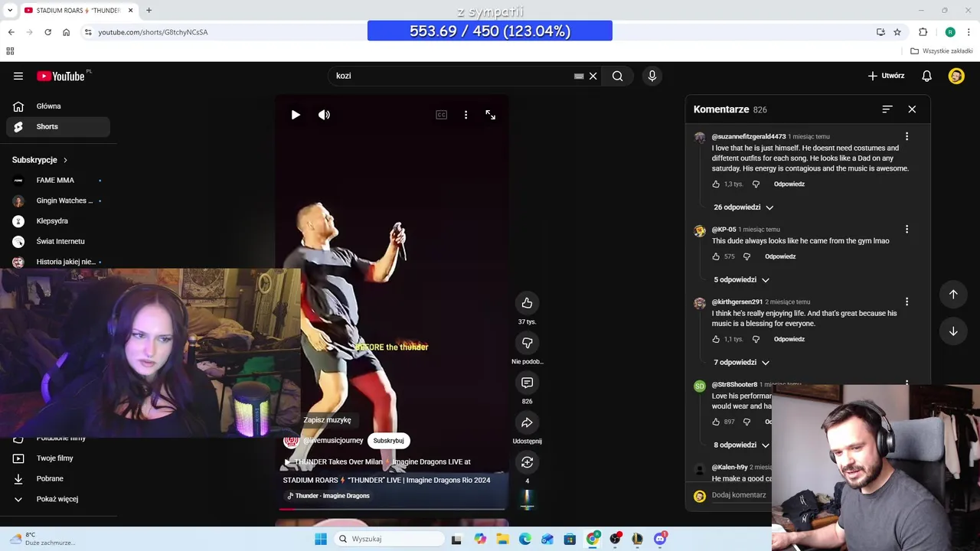Image resolution: width=980 pixels, height=551 pixels.
Task: Expand the 7 odpowiedzi replies
Action: click(741, 363)
